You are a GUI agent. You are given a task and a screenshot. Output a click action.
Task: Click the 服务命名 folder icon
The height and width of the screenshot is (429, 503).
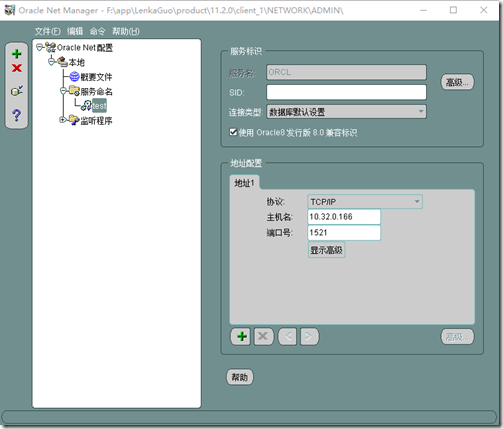[74, 91]
